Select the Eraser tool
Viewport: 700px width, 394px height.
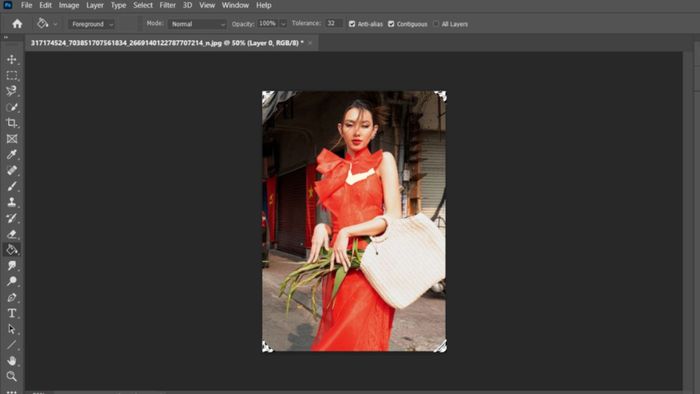point(12,234)
